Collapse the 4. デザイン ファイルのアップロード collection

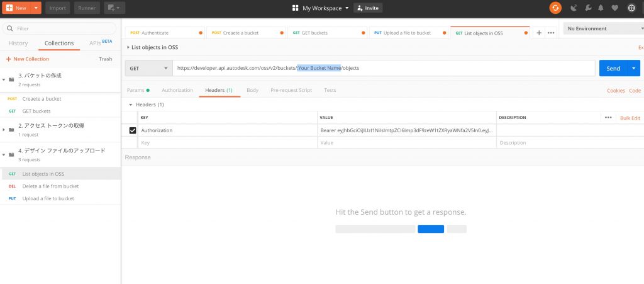pyautogui.click(x=4, y=154)
